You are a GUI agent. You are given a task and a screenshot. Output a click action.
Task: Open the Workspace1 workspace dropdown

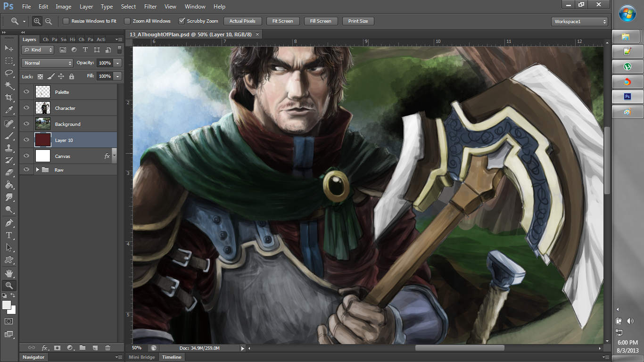click(580, 22)
